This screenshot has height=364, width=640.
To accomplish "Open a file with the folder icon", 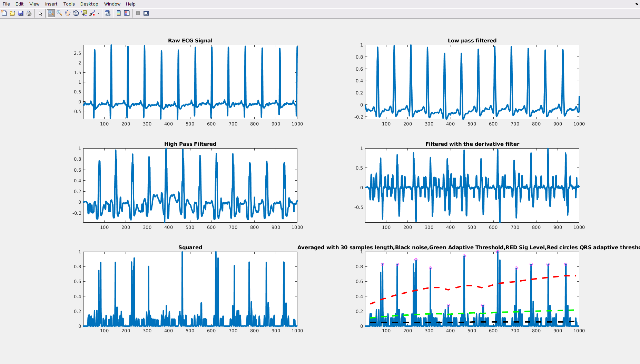I will click(x=12, y=13).
